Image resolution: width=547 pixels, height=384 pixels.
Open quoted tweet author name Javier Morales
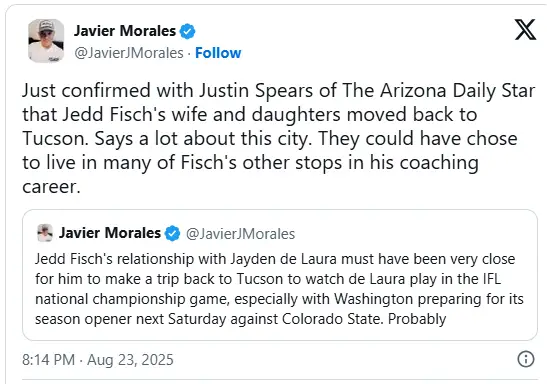(x=110, y=233)
